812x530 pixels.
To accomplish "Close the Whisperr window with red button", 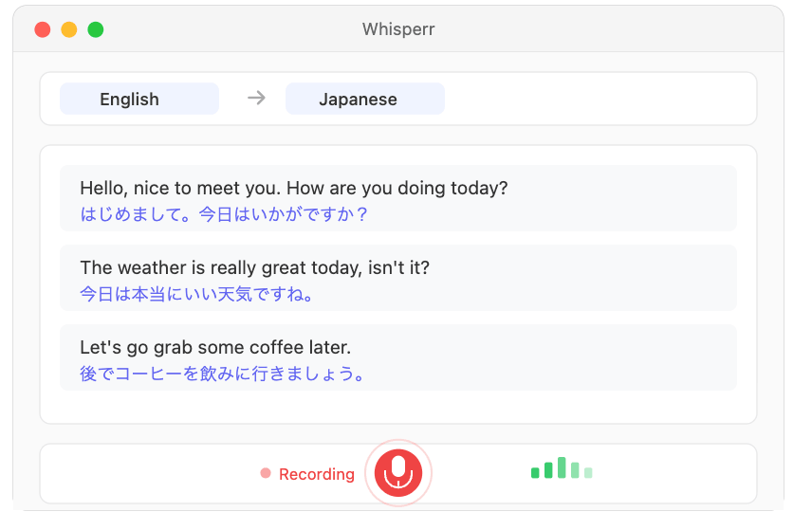I will 43,29.
